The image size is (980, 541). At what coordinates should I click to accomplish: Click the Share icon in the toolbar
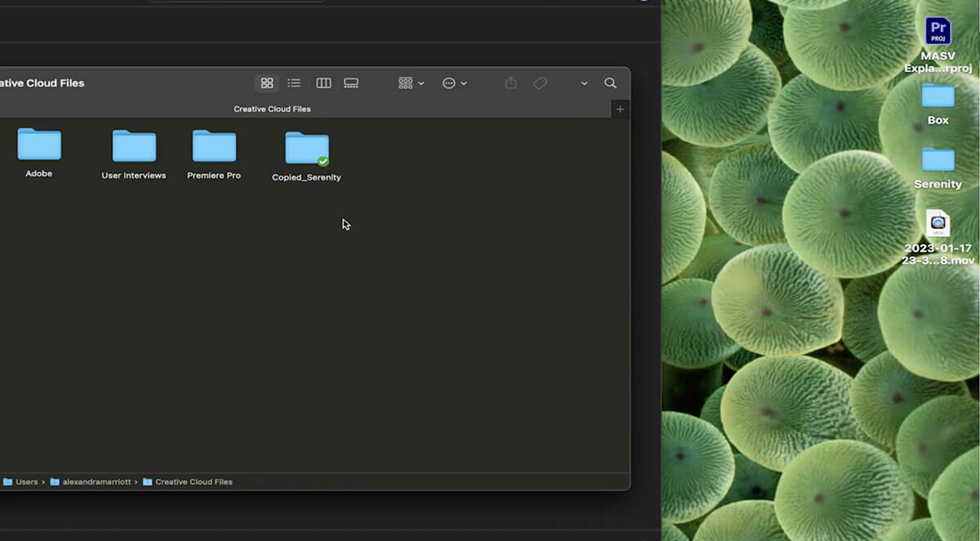pos(510,83)
